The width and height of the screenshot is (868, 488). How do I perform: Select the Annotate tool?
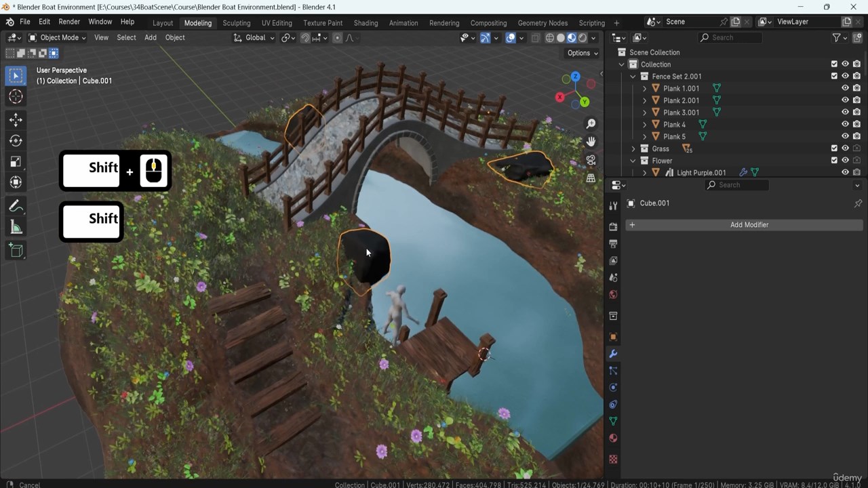[x=16, y=206]
